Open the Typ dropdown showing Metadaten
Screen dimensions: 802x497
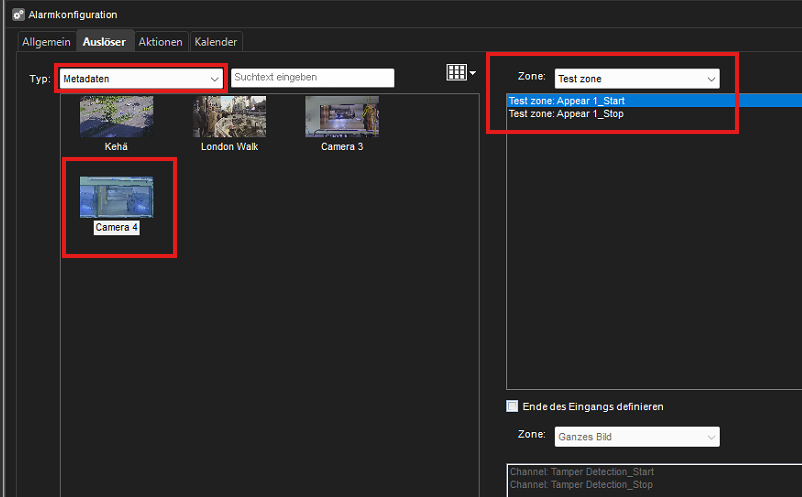pos(140,79)
